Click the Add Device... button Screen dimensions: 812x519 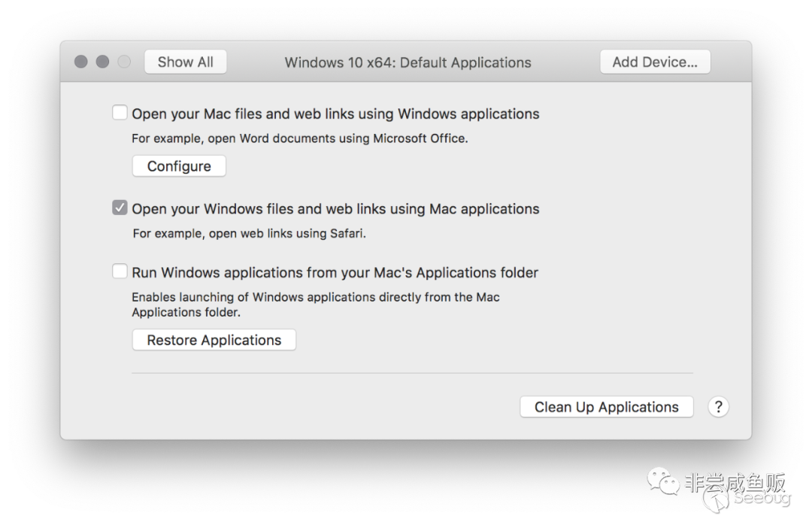click(x=655, y=62)
